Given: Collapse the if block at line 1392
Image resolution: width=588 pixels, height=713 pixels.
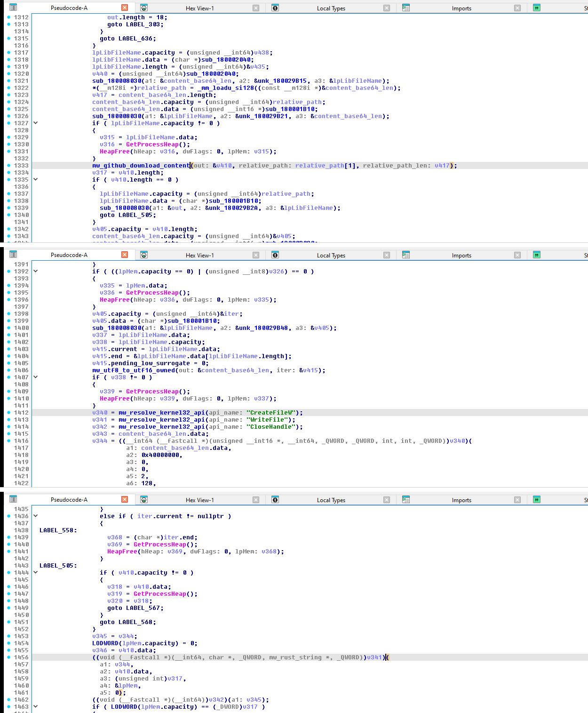Looking at the screenshot, I should click(x=35, y=272).
